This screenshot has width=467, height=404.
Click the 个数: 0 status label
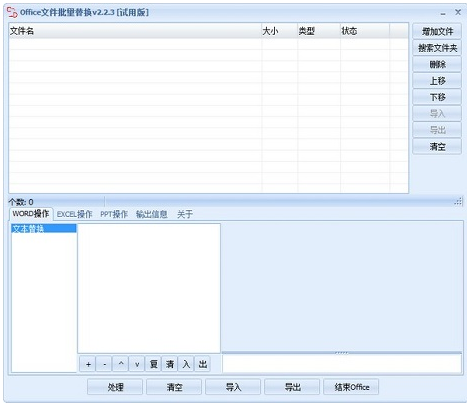[x=21, y=202]
